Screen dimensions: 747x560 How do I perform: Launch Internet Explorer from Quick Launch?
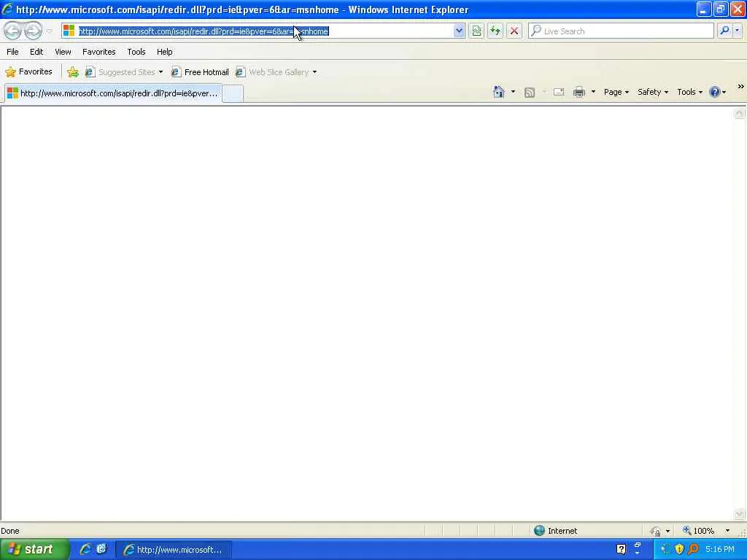pyautogui.click(x=85, y=550)
